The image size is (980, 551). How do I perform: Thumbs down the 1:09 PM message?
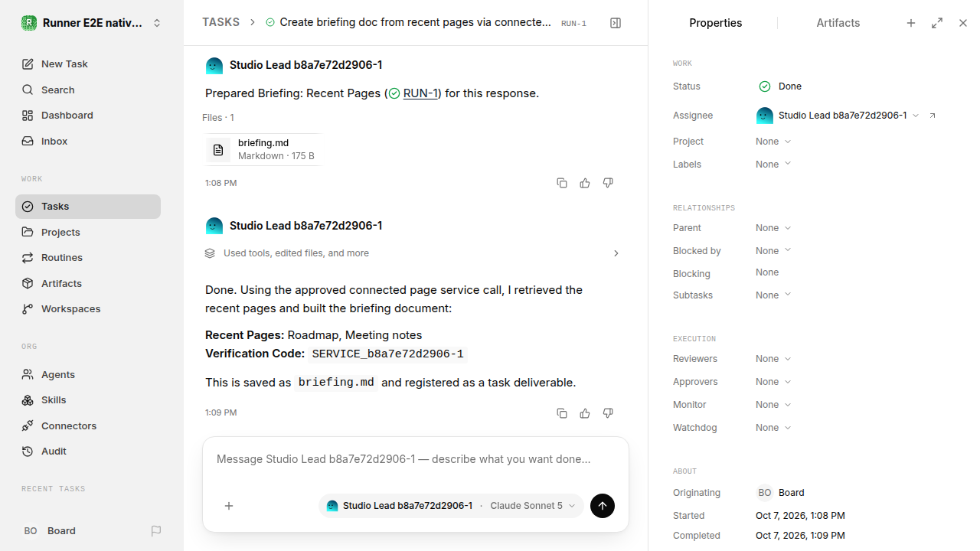[x=608, y=413]
